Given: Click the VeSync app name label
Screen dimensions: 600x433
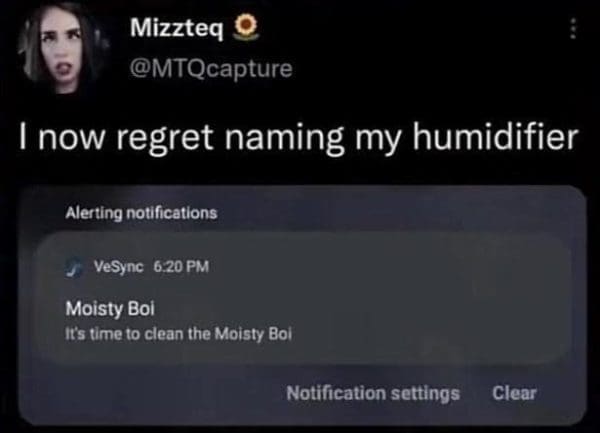Looking at the screenshot, I should coord(119,266).
